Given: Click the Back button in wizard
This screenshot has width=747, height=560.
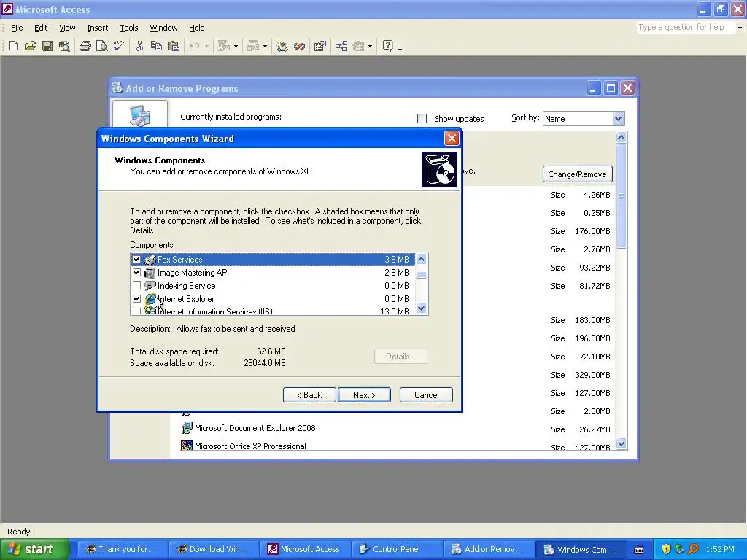Looking at the screenshot, I should (x=309, y=394).
